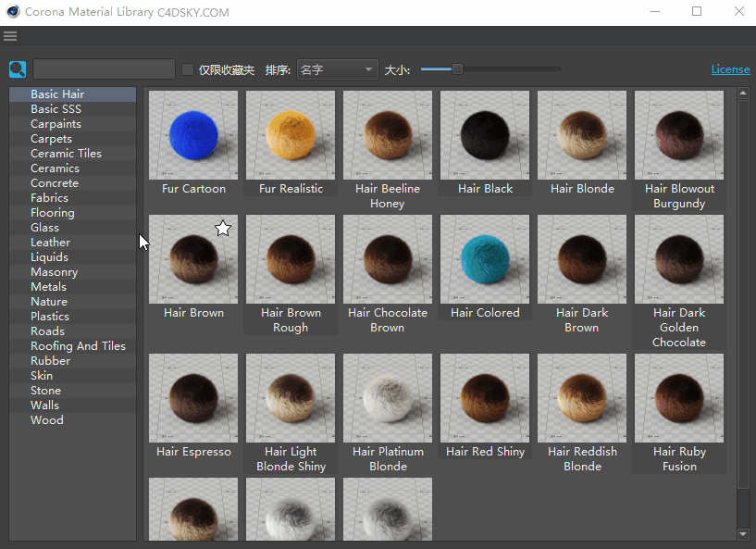Open the Skin category

click(73, 375)
